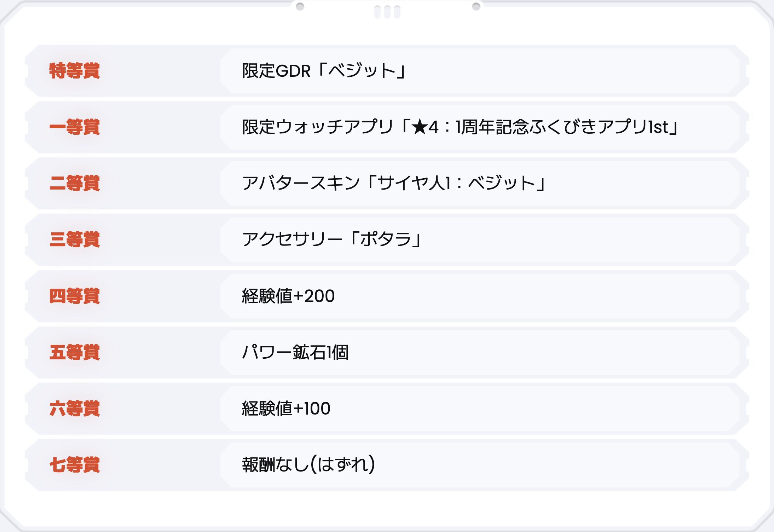Image resolution: width=774 pixels, height=532 pixels.
Task: Select the 六等賞 rank label
Action: [x=75, y=409]
